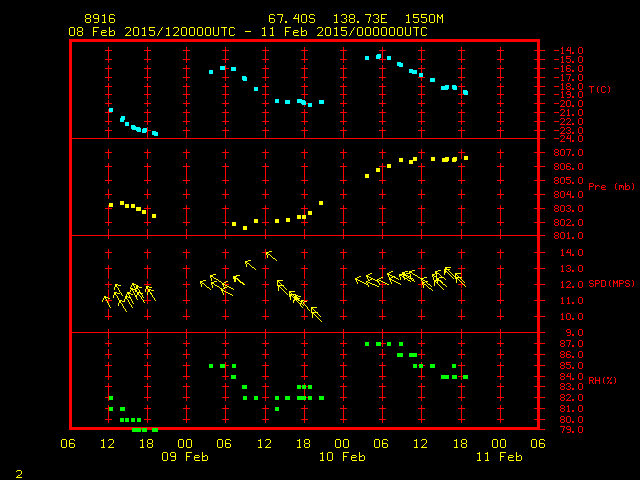This screenshot has width=640, height=480.
Task: Click the -16.0 temperature tick value
Action: [569, 69]
